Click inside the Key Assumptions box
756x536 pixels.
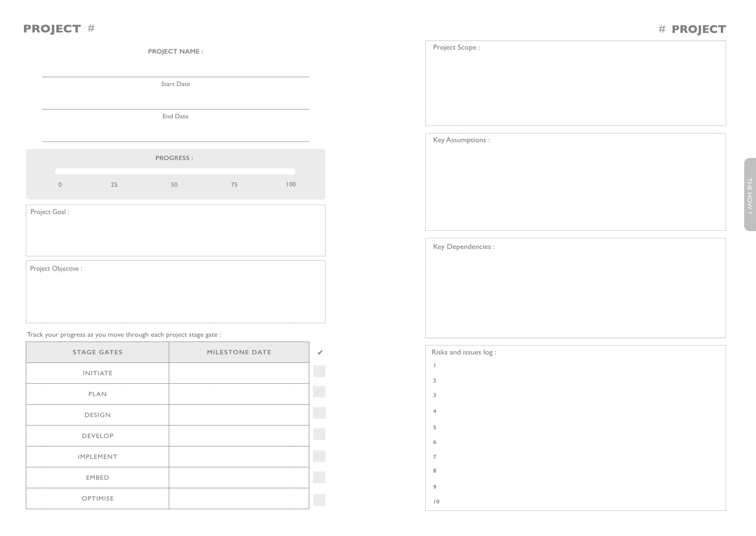[576, 182]
